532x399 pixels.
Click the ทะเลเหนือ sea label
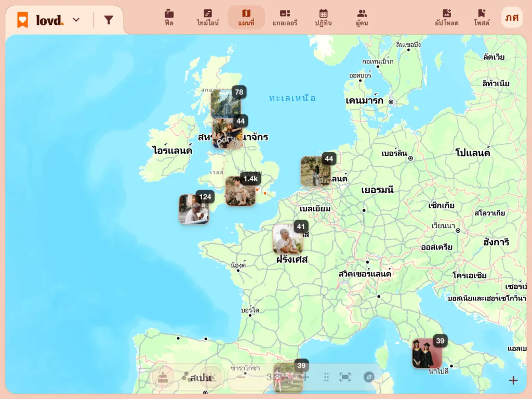292,98
